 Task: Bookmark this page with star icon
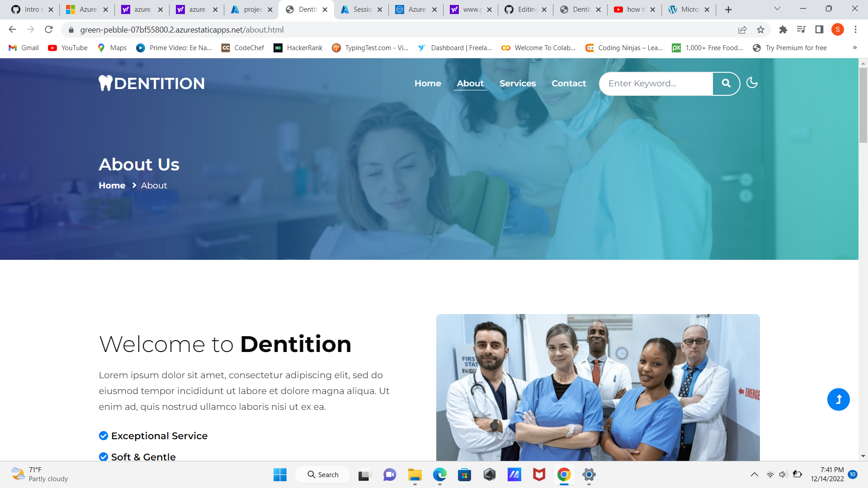coord(760,30)
